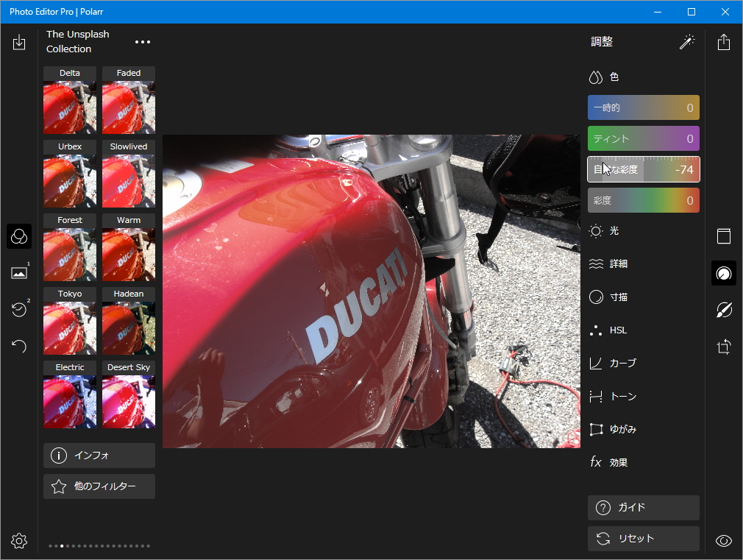Click the 一時的 temperature slider

pos(644,107)
